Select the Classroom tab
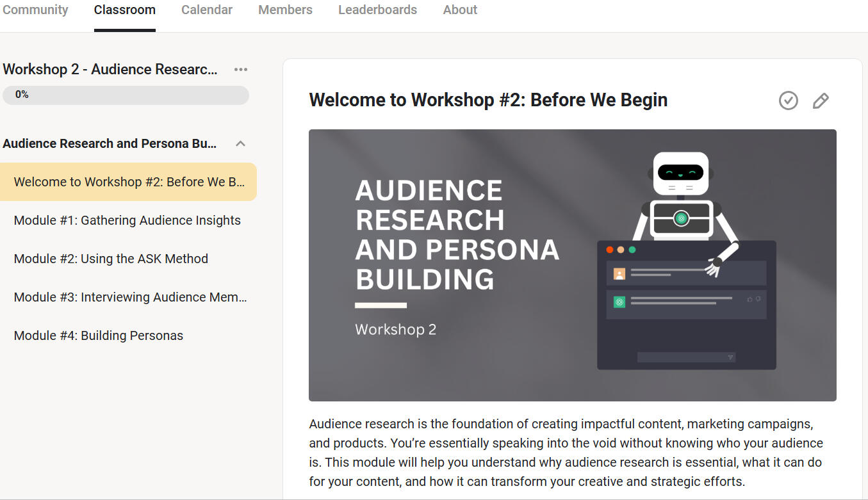The image size is (868, 500). click(124, 10)
